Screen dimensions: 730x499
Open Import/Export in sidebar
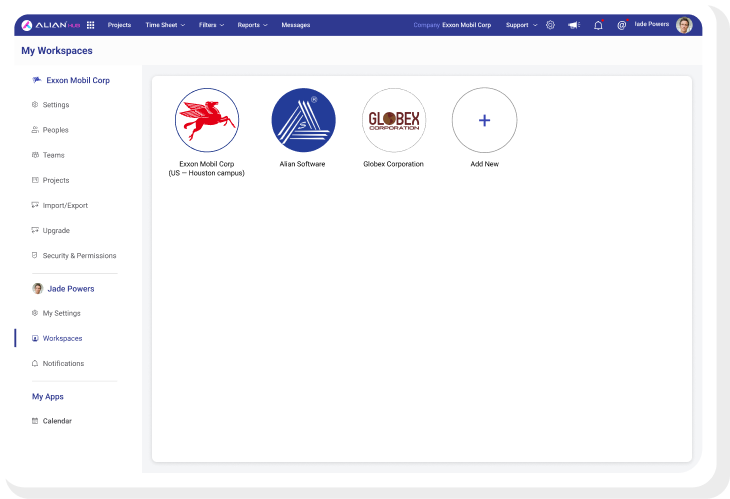tap(65, 206)
